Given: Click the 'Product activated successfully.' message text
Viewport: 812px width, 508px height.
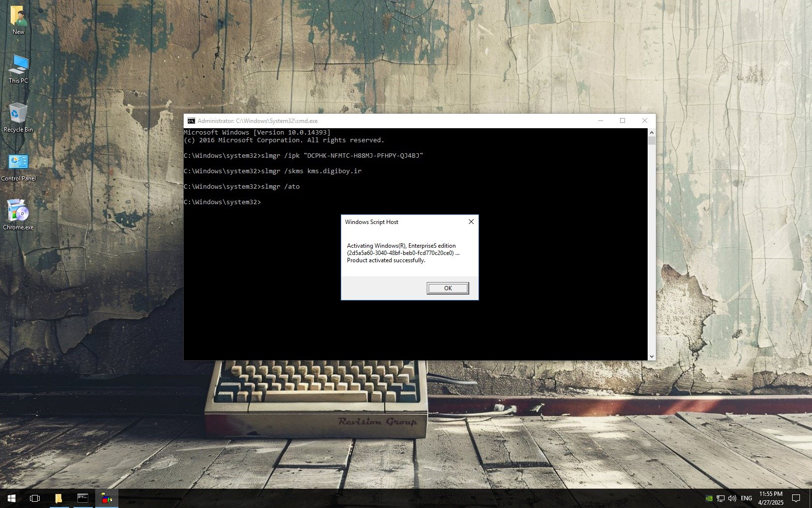Looking at the screenshot, I should tap(386, 260).
